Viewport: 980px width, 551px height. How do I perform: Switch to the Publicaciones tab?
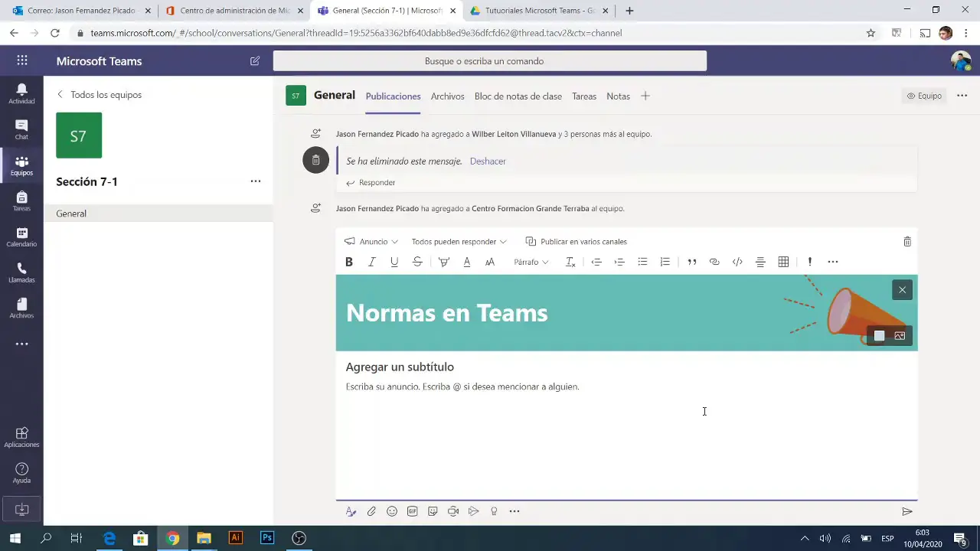(394, 96)
